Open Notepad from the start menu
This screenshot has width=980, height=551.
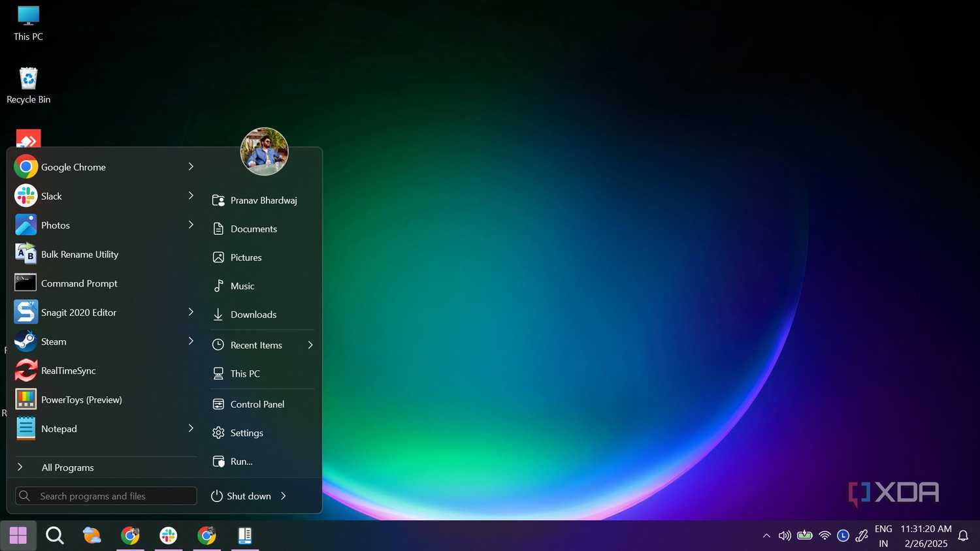click(x=105, y=428)
